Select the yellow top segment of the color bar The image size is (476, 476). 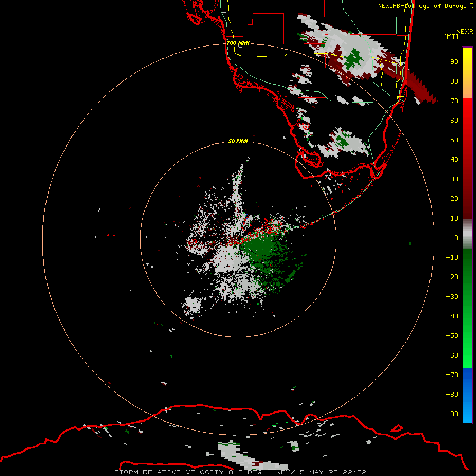[467, 73]
